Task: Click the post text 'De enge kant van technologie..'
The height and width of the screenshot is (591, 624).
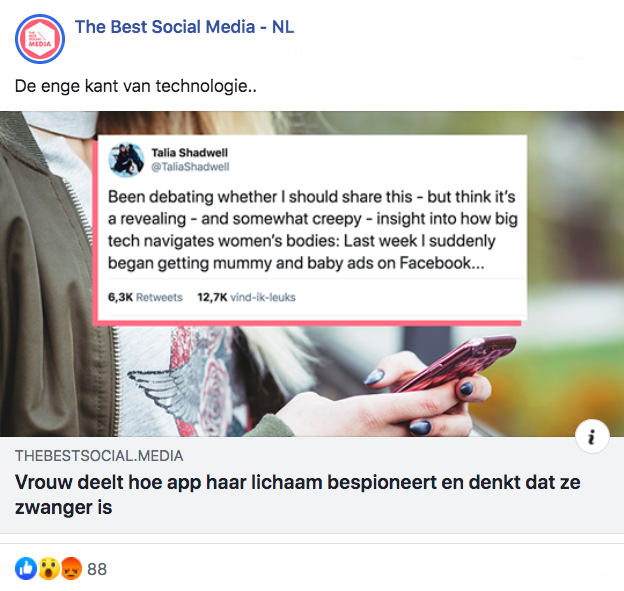Action: tap(136, 87)
